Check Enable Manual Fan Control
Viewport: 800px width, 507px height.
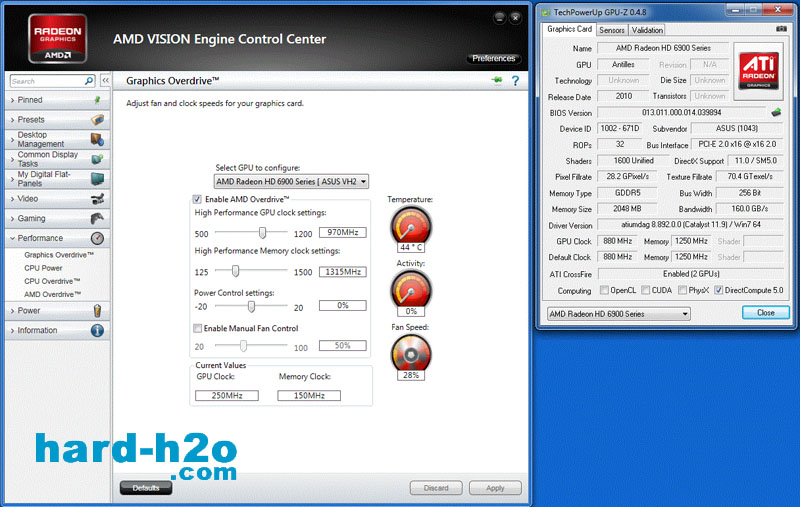tap(197, 328)
